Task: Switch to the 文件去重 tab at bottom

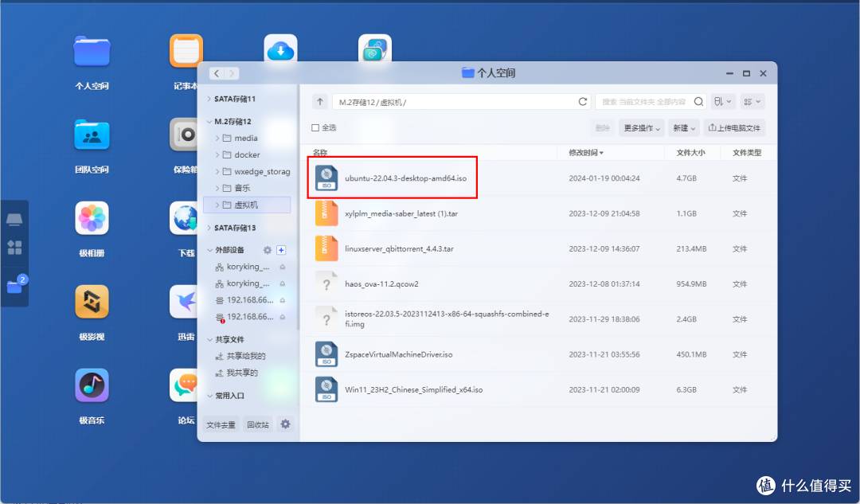Action: pyautogui.click(x=221, y=424)
